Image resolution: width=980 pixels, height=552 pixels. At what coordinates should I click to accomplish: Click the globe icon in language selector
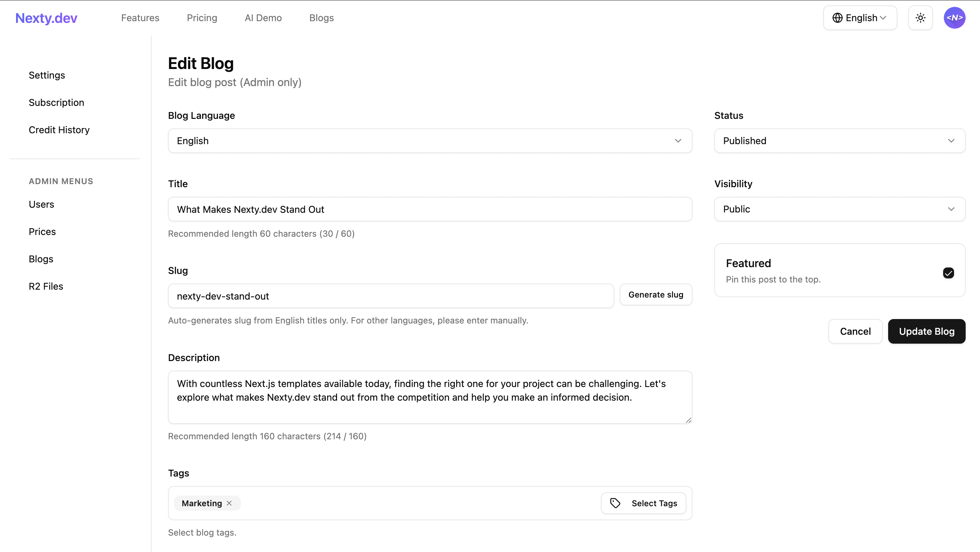[x=837, y=18]
